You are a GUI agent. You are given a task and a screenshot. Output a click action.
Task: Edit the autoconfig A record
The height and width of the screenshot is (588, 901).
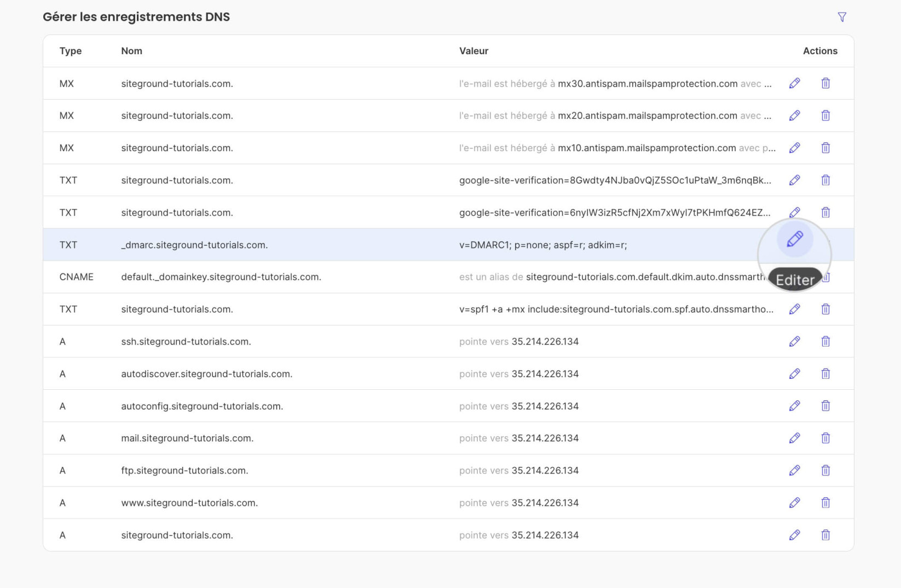[795, 406]
